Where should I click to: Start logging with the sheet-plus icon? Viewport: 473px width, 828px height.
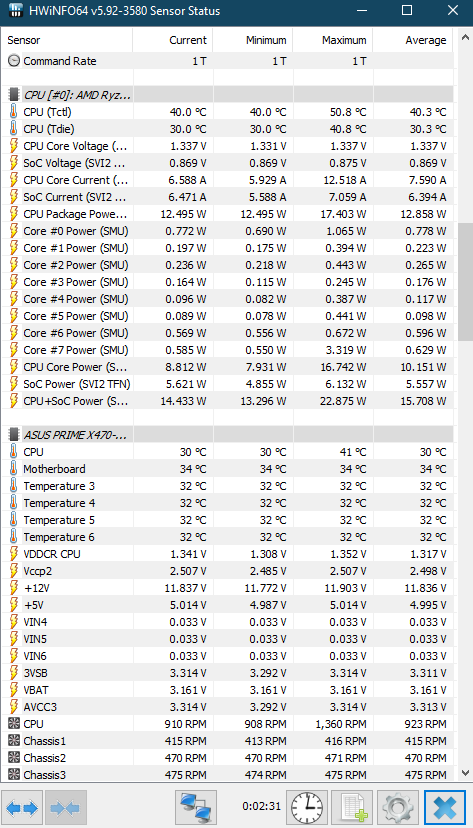[x=352, y=808]
